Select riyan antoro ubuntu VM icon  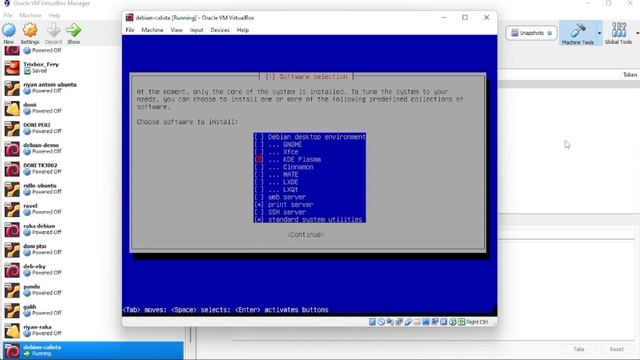(x=12, y=88)
